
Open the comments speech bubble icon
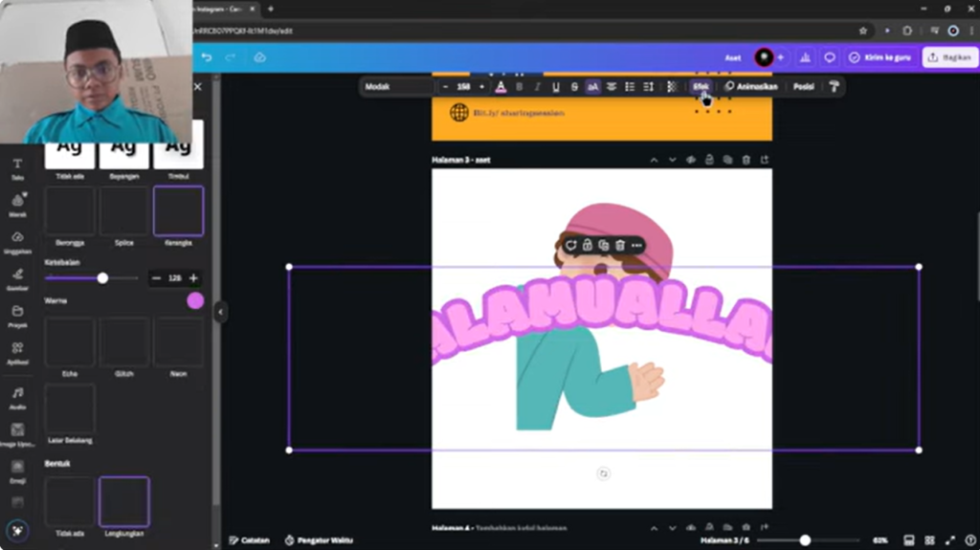pyautogui.click(x=830, y=57)
